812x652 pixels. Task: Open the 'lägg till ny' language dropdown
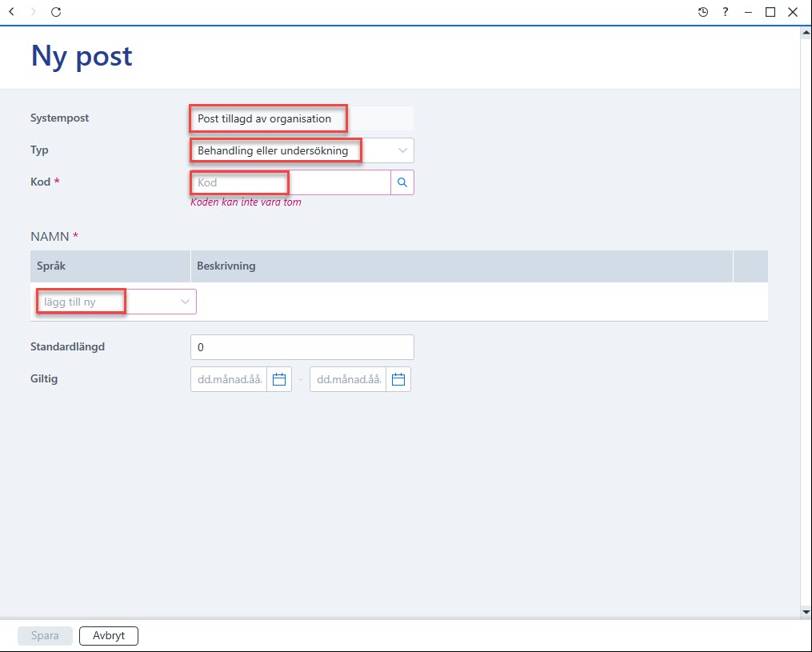tap(116, 302)
